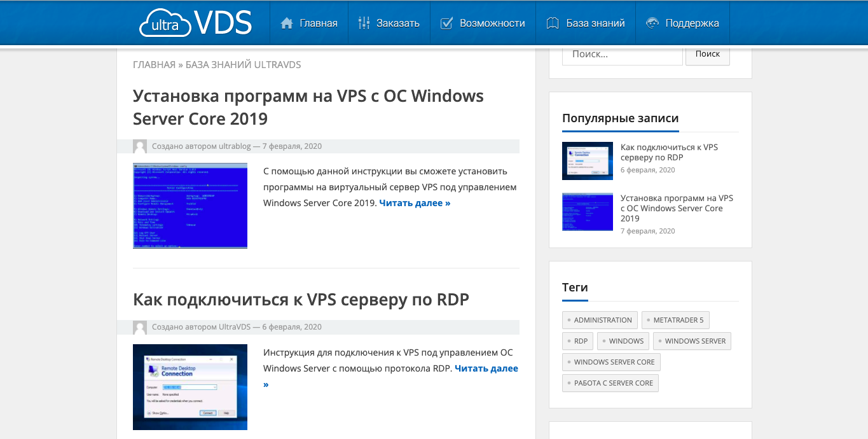This screenshot has height=439, width=868.
Task: Open popular post Как подключиться к VPS
Action: (669, 152)
